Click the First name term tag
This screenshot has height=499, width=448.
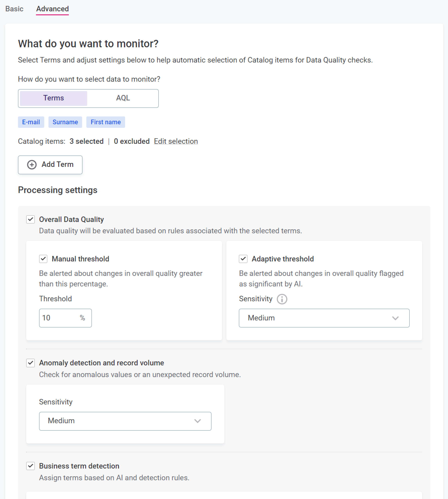pyautogui.click(x=106, y=122)
